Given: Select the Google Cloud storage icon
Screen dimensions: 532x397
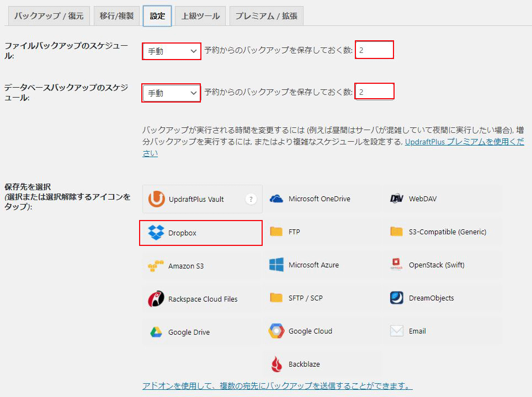Looking at the screenshot, I should [x=276, y=331].
